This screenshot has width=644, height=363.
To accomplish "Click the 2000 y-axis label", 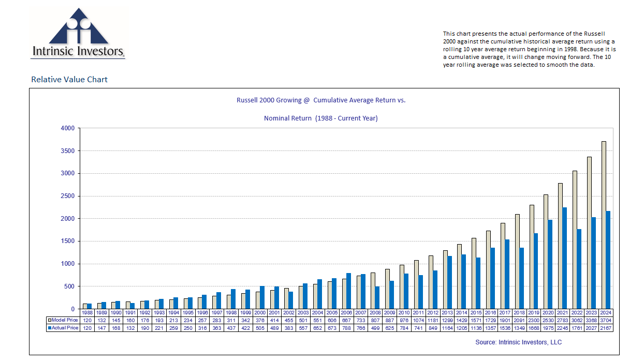I will tap(68, 219).
